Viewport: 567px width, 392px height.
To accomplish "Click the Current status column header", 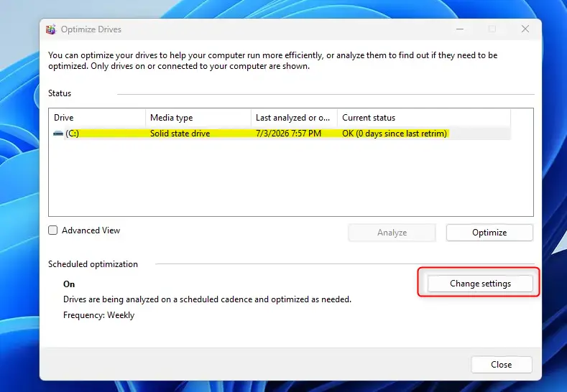I will [424, 118].
